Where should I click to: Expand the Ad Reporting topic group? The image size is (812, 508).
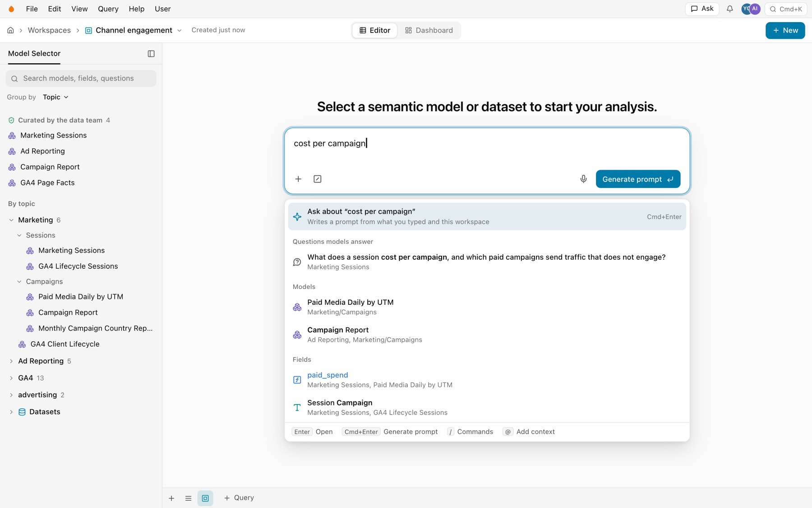click(x=11, y=361)
